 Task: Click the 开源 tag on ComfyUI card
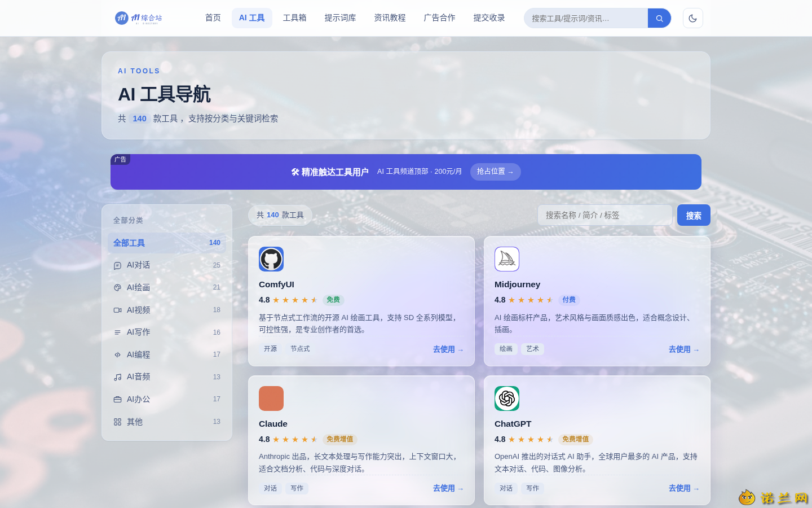271,349
